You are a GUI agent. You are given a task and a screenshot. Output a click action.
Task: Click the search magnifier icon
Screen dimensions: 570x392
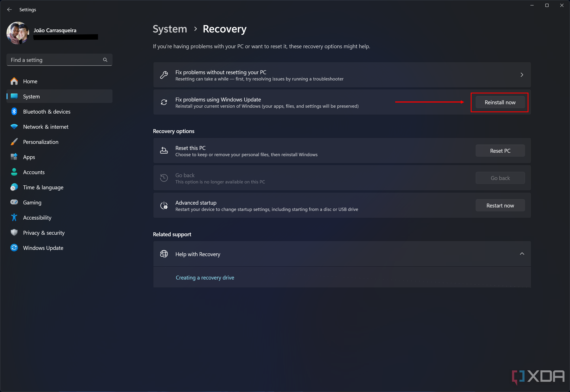pyautogui.click(x=105, y=60)
